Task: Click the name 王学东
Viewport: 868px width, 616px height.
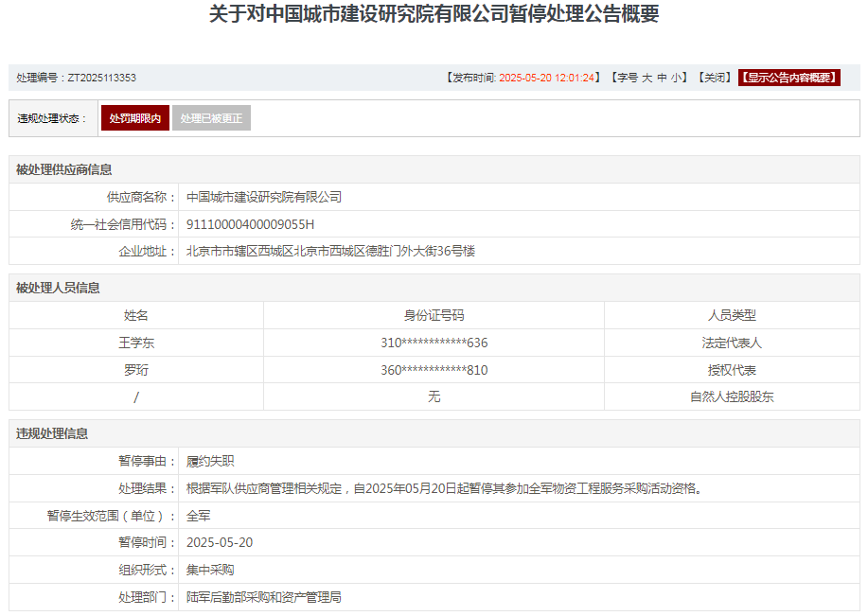Action: [x=136, y=343]
